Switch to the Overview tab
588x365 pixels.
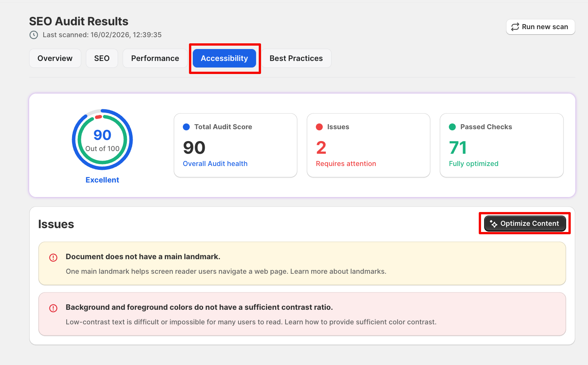[55, 58]
